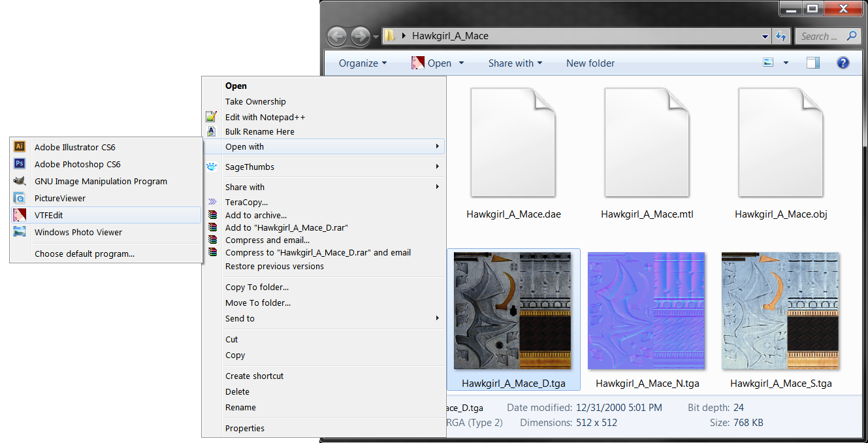The image size is (868, 443).
Task: Click the Bit depth 24 value
Action: click(x=739, y=407)
